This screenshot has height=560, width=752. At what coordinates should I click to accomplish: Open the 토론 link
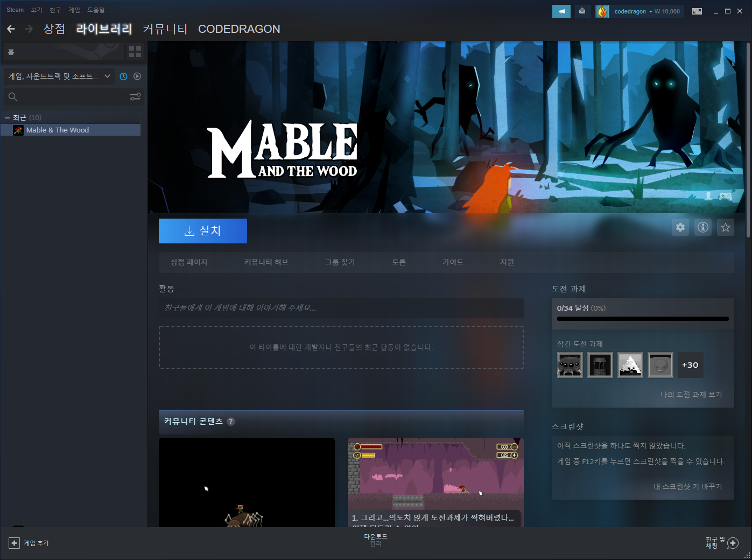[x=399, y=262]
